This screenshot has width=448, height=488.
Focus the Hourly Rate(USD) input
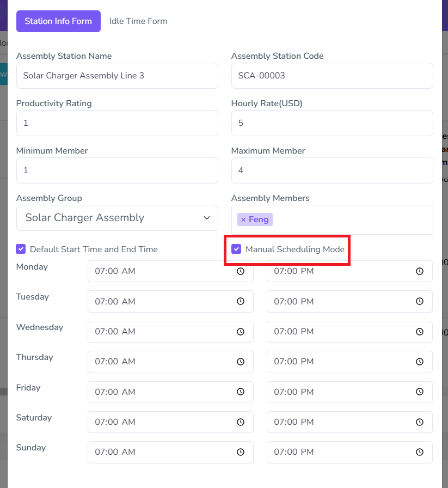coord(332,123)
